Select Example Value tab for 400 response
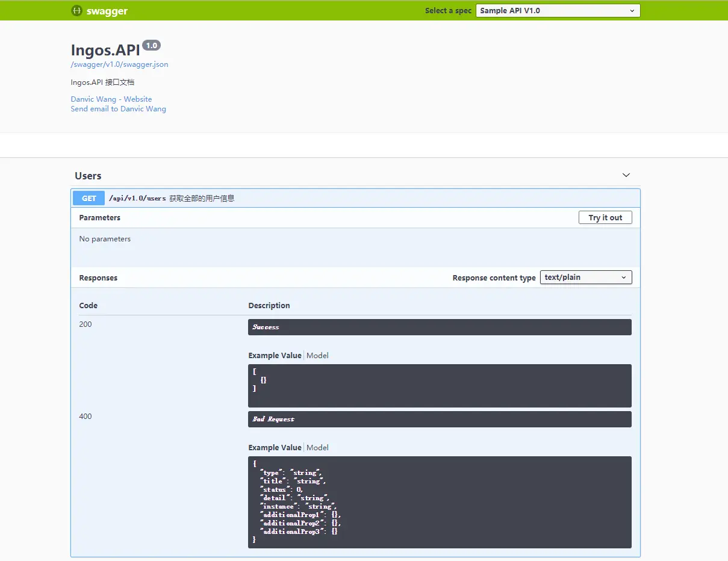Viewport: 728px width, 561px height. (x=275, y=448)
